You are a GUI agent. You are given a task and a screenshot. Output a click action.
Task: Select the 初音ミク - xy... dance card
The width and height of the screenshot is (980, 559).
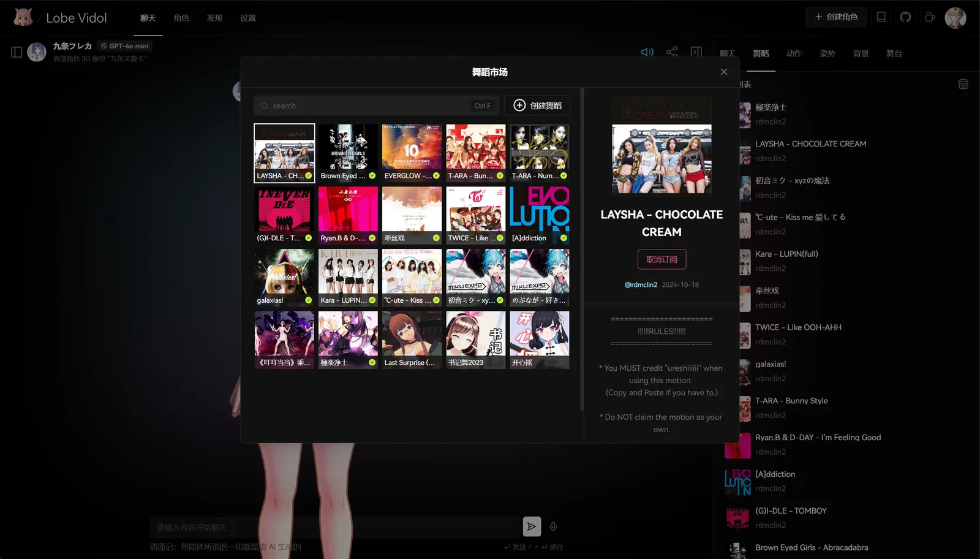pos(476,278)
